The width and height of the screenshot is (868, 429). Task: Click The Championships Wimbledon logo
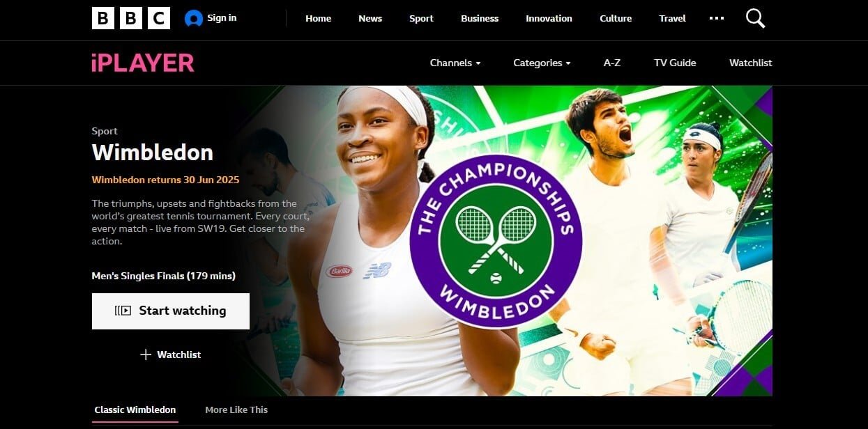coord(496,241)
